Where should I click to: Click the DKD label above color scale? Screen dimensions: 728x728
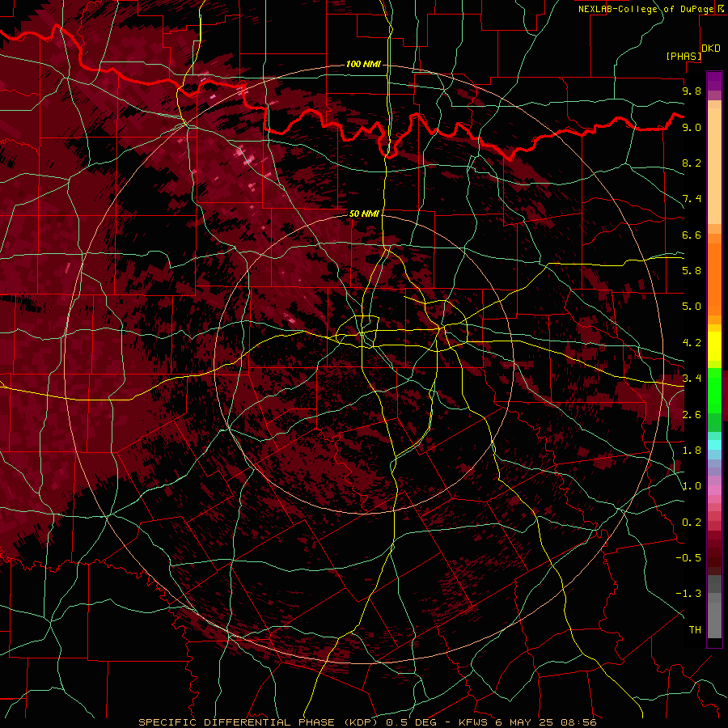[x=711, y=49]
